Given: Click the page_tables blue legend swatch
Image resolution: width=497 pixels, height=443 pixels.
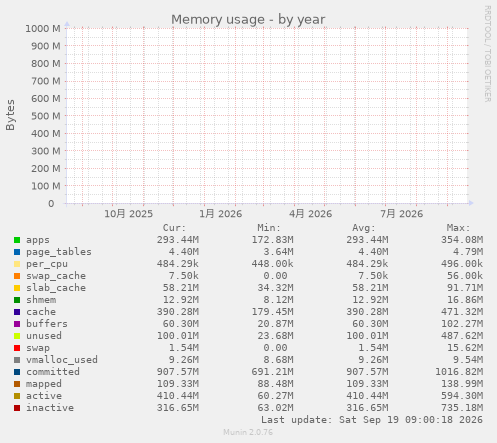Looking at the screenshot, I should tap(17, 252).
